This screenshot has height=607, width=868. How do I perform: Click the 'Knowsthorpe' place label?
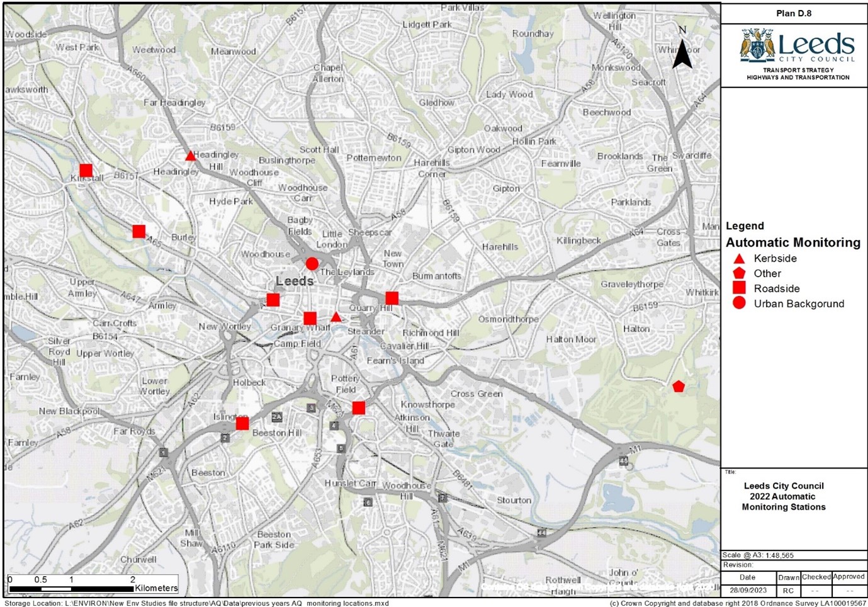point(428,404)
